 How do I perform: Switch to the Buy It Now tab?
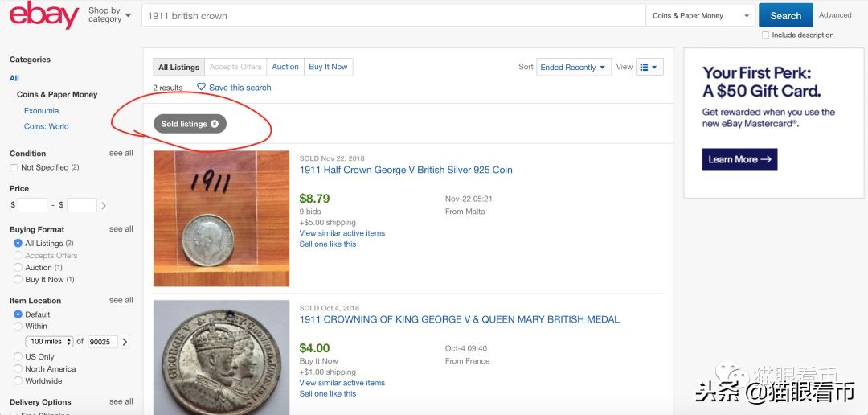[328, 67]
